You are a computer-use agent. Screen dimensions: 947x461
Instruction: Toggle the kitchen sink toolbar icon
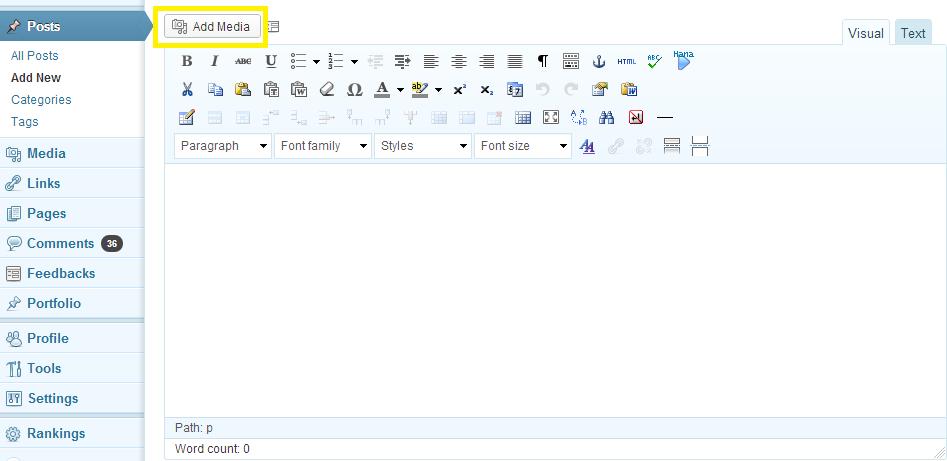tap(571, 61)
